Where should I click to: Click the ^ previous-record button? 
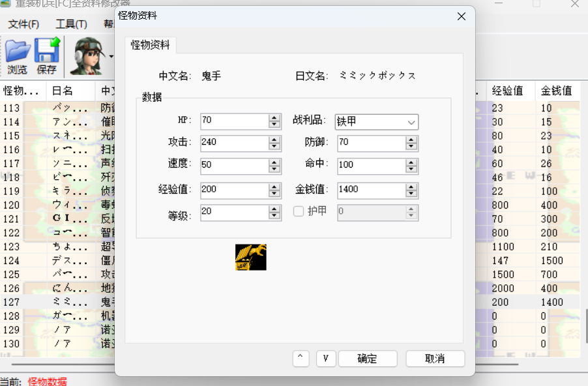(x=301, y=359)
